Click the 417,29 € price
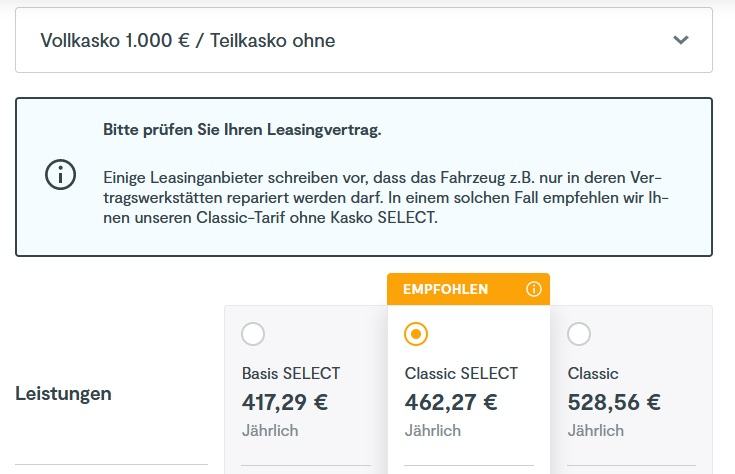This screenshot has width=735, height=474. point(285,402)
